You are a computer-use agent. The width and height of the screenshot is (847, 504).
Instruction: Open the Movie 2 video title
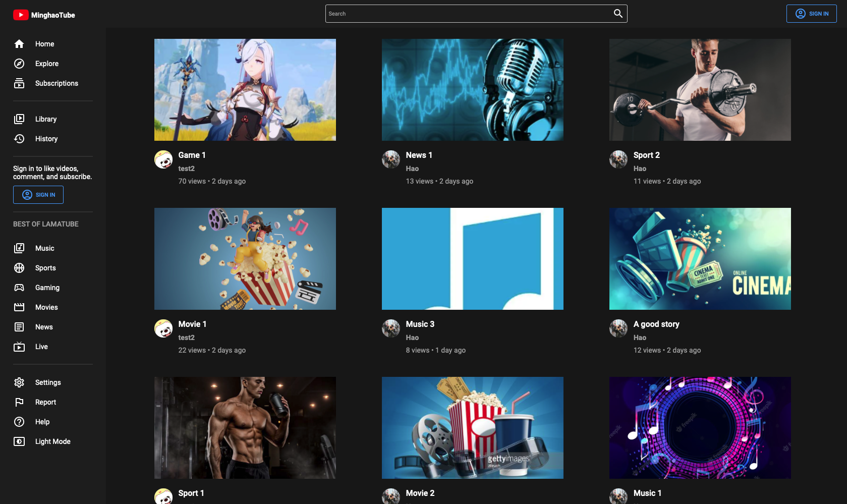tap(420, 493)
